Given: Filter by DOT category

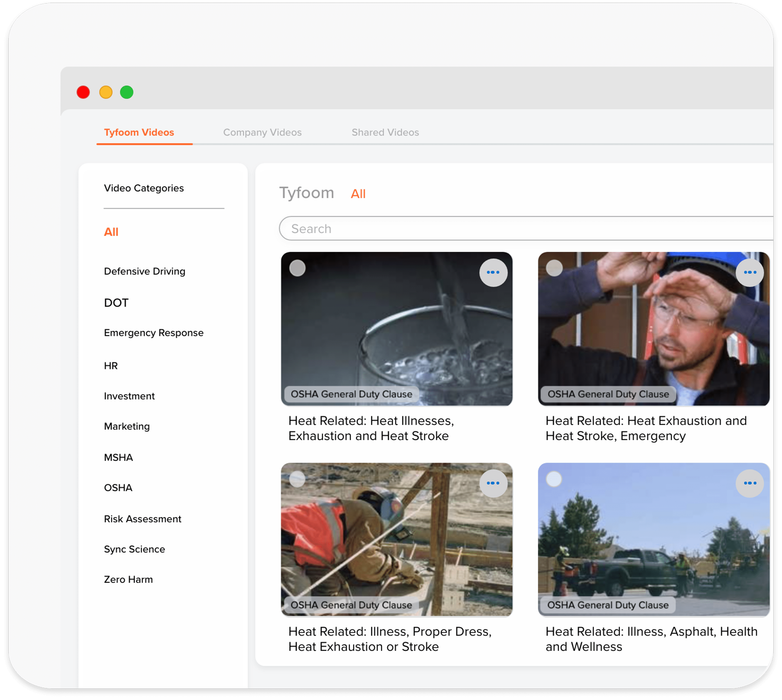Looking at the screenshot, I should coord(116,303).
